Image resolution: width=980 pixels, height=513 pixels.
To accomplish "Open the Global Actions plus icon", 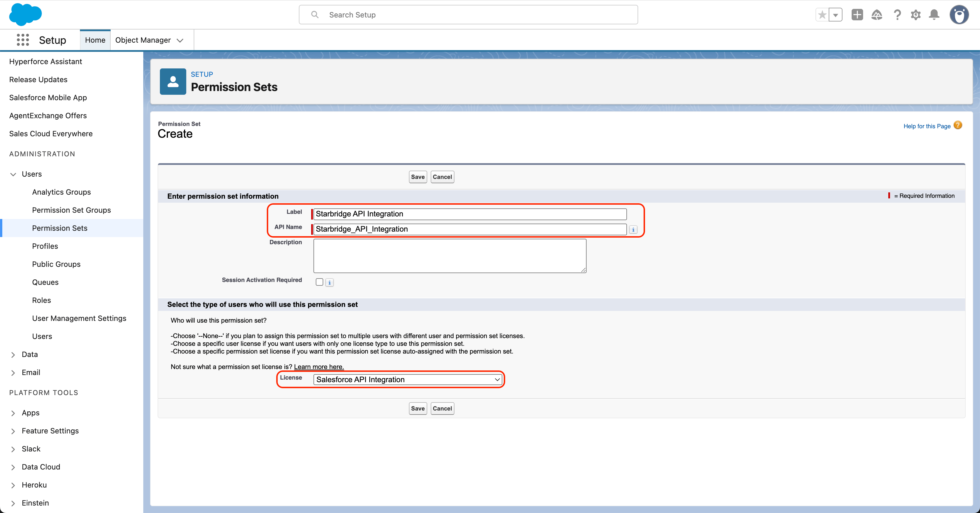I will pos(857,15).
